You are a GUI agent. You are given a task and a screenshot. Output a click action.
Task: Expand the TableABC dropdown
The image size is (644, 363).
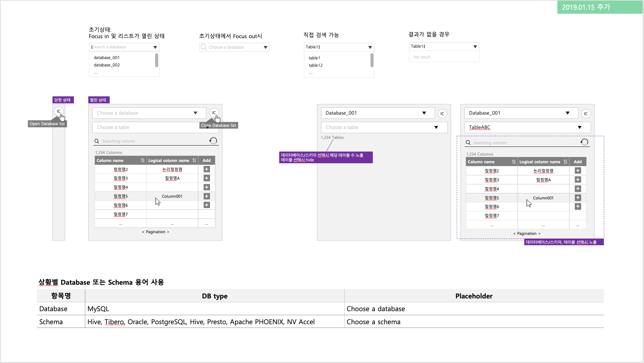(x=579, y=127)
